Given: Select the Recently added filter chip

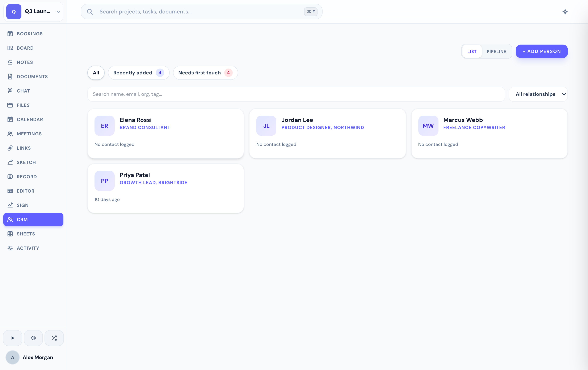Looking at the screenshot, I should [139, 73].
